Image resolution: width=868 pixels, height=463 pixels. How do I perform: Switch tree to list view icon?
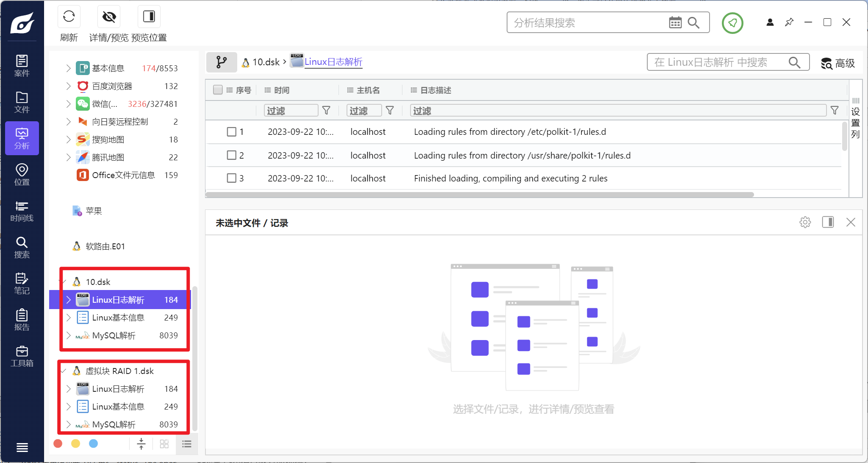pyautogui.click(x=187, y=444)
